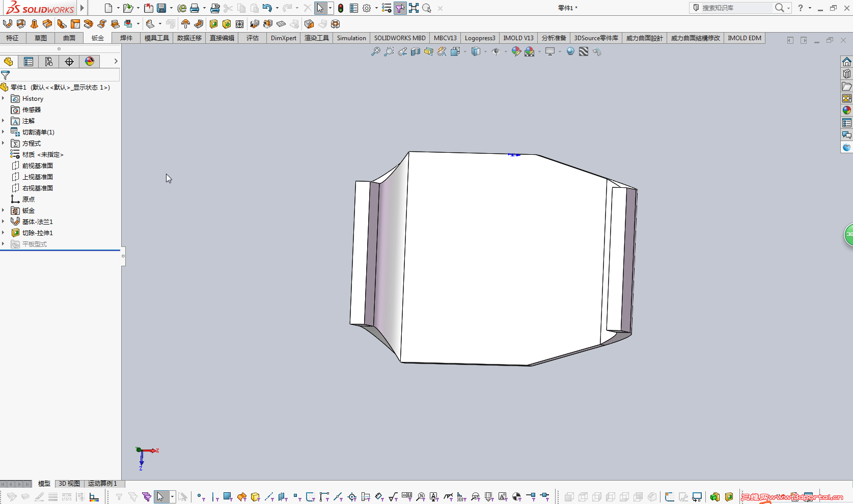Switch to the DimXpert ribbon tab
Screen dimensions: 853x504
click(284, 38)
